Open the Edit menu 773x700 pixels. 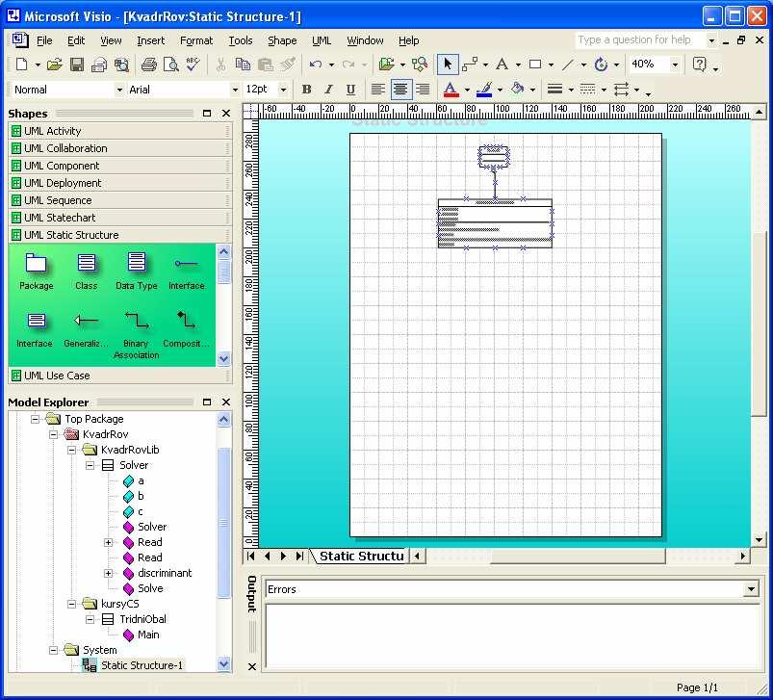[76, 40]
